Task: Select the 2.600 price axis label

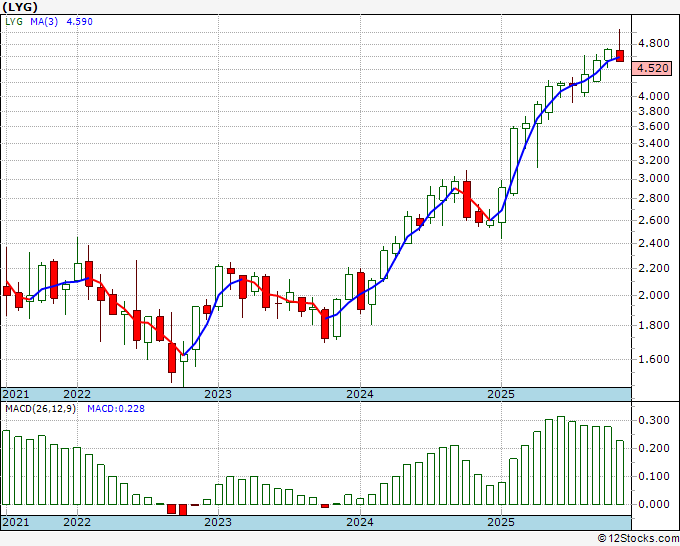Action: 654,220
